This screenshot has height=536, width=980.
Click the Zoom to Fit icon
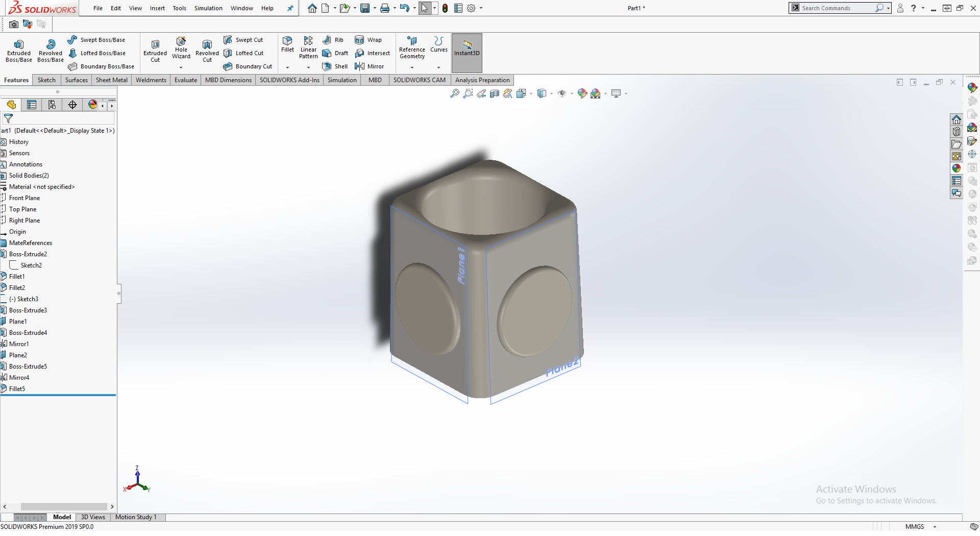(x=454, y=93)
